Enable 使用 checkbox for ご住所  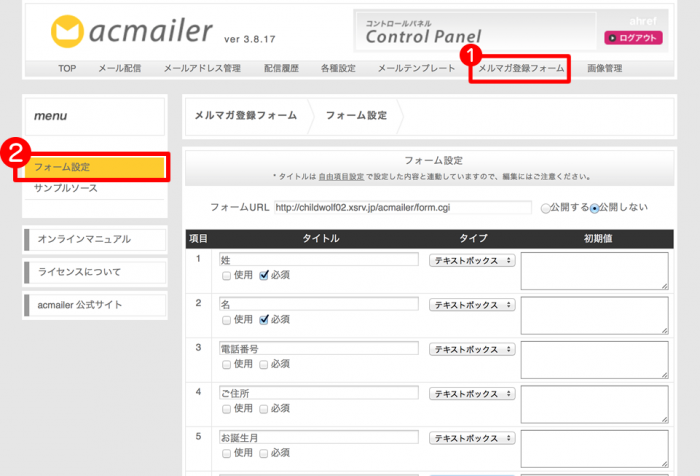tap(226, 409)
